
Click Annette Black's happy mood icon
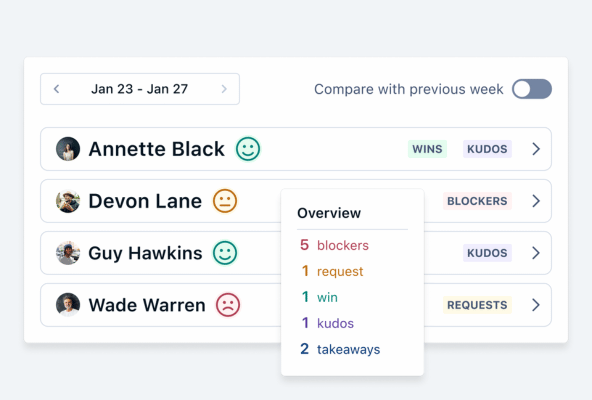pos(248,149)
